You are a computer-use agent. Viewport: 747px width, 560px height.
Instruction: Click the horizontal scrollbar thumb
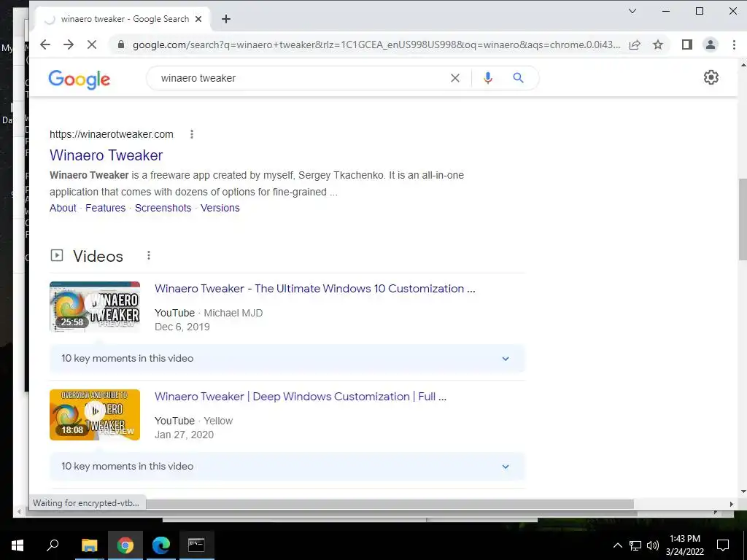390,504
